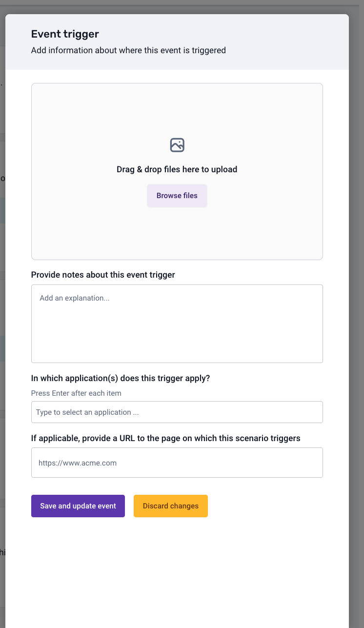Image resolution: width=364 pixels, height=628 pixels.
Task: Click the 'If applicable, provide a URL' label
Action: coord(165,438)
